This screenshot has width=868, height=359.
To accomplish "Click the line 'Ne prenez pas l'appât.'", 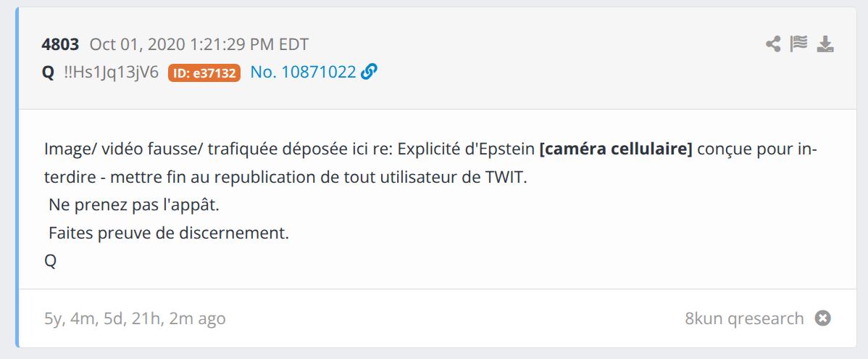I will pyautogui.click(x=134, y=205).
